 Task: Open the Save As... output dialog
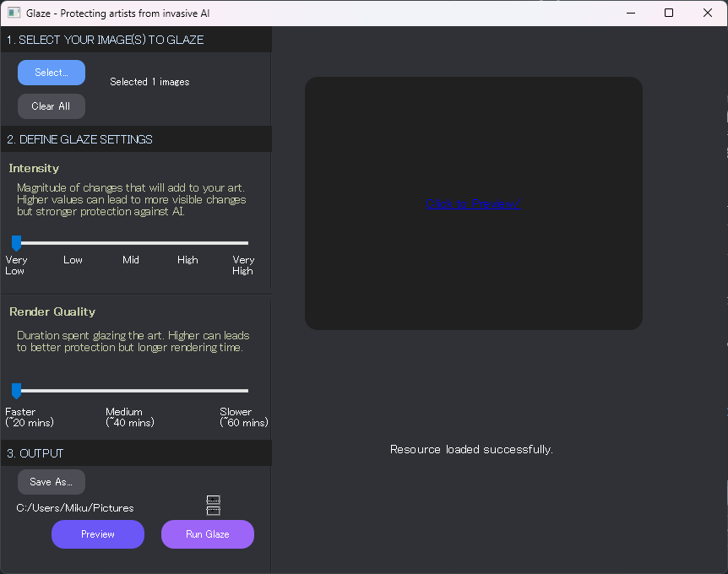(x=52, y=482)
